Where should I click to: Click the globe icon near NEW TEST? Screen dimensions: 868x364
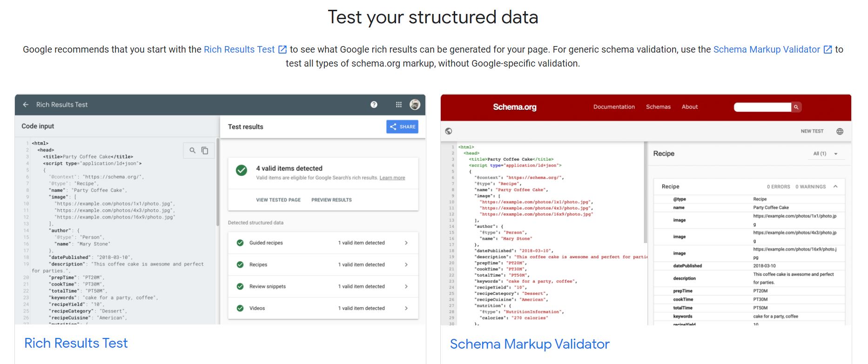click(x=841, y=131)
